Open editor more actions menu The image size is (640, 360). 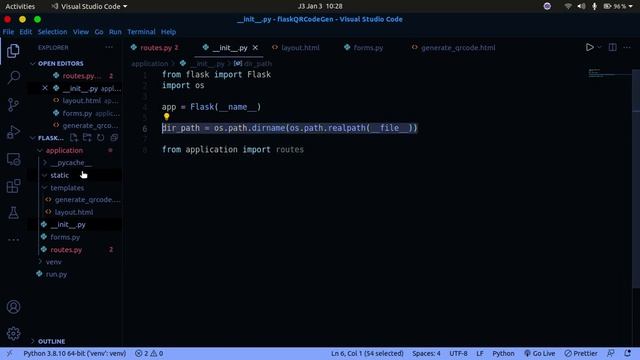(x=627, y=47)
